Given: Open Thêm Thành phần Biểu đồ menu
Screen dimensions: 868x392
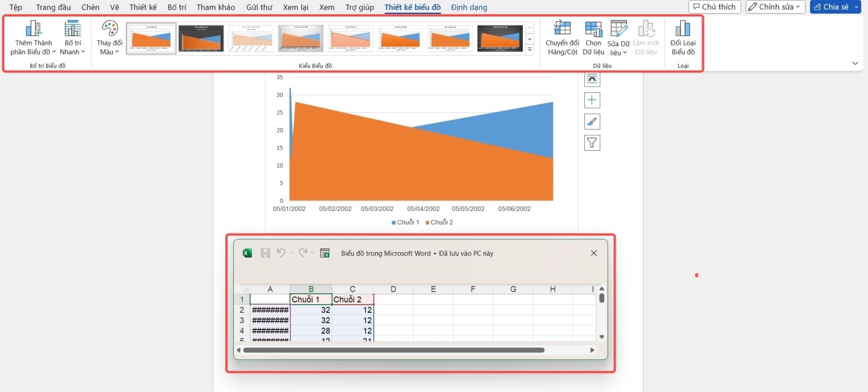Looking at the screenshot, I should [x=33, y=38].
